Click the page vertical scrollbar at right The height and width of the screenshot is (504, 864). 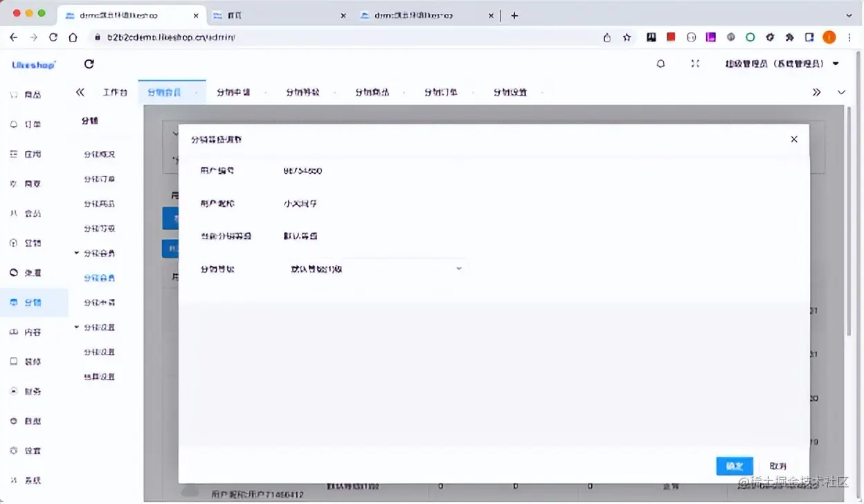(x=849, y=222)
